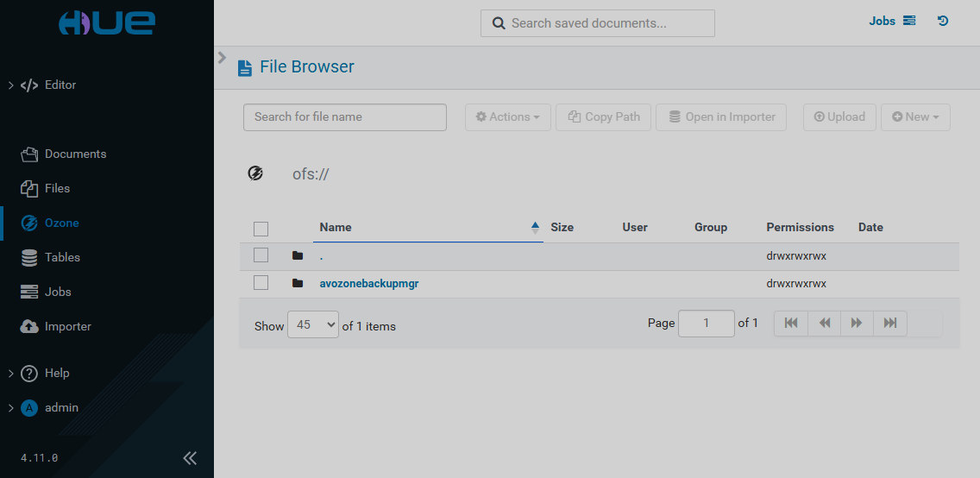The image size is (980, 478).
Task: Open the avozonebackupmgr folder link
Action: 368,283
